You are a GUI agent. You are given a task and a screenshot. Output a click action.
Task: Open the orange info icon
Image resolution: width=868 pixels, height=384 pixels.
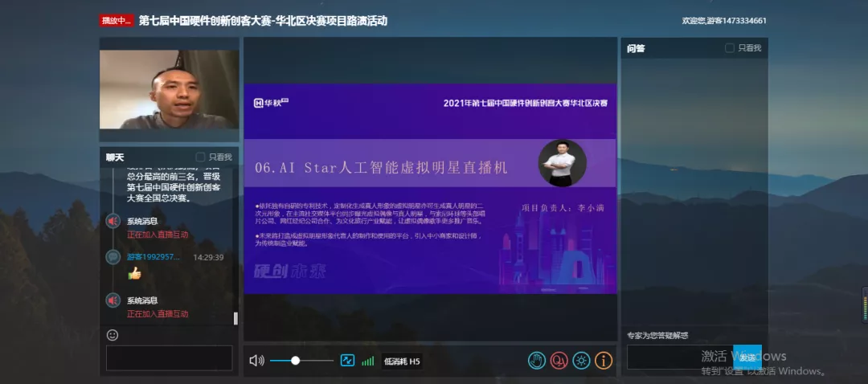coord(604,361)
